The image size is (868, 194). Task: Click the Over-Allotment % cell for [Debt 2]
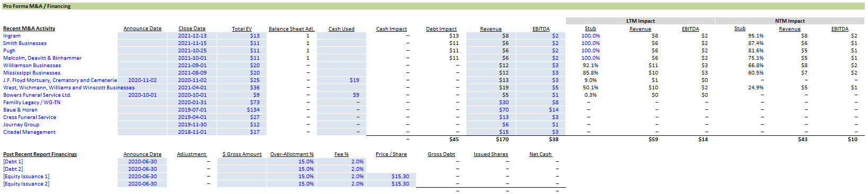click(291, 169)
